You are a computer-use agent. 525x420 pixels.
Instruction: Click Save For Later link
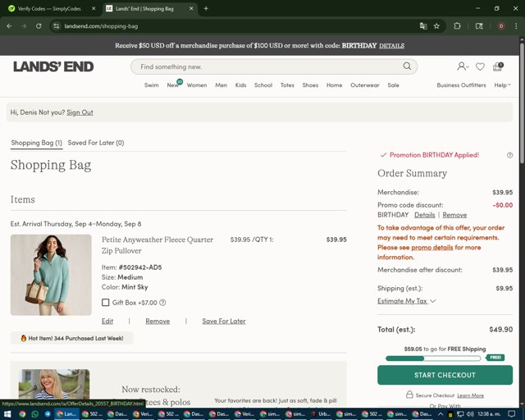click(224, 322)
